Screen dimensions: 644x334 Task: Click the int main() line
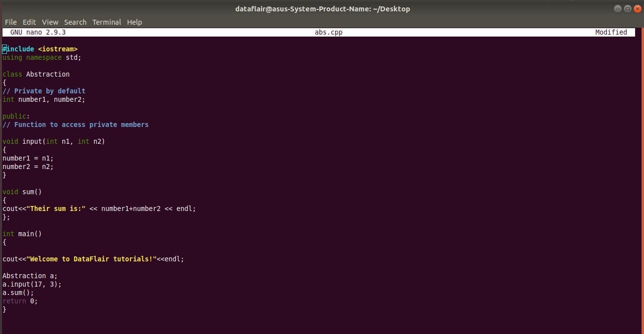(x=22, y=233)
